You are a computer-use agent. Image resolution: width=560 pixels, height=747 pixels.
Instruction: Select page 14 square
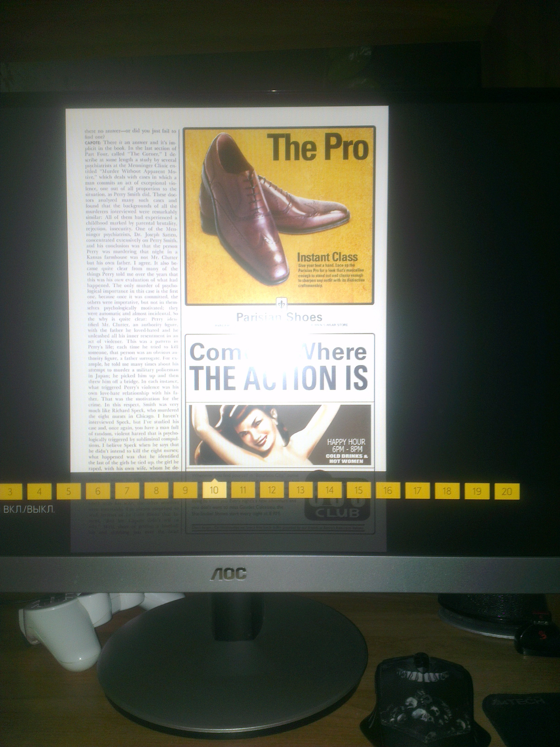pyautogui.click(x=329, y=490)
